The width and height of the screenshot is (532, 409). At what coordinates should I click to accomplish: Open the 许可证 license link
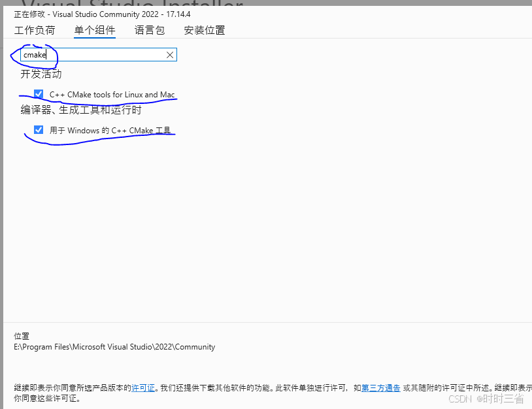(x=143, y=387)
